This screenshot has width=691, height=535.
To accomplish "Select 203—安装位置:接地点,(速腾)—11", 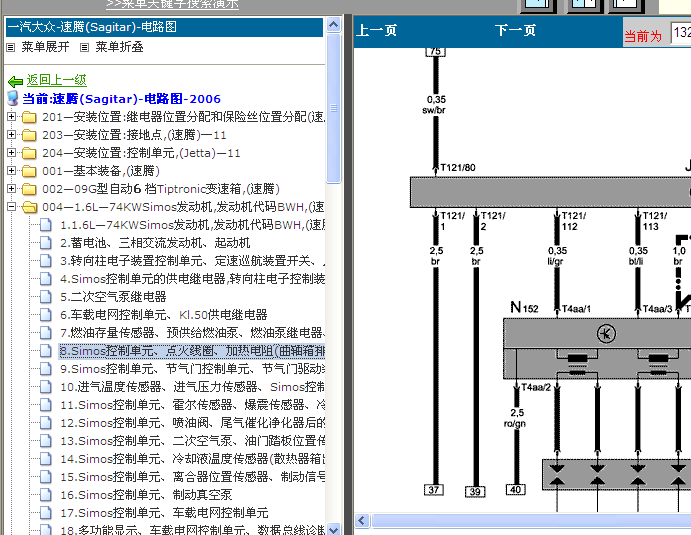I will click(134, 135).
